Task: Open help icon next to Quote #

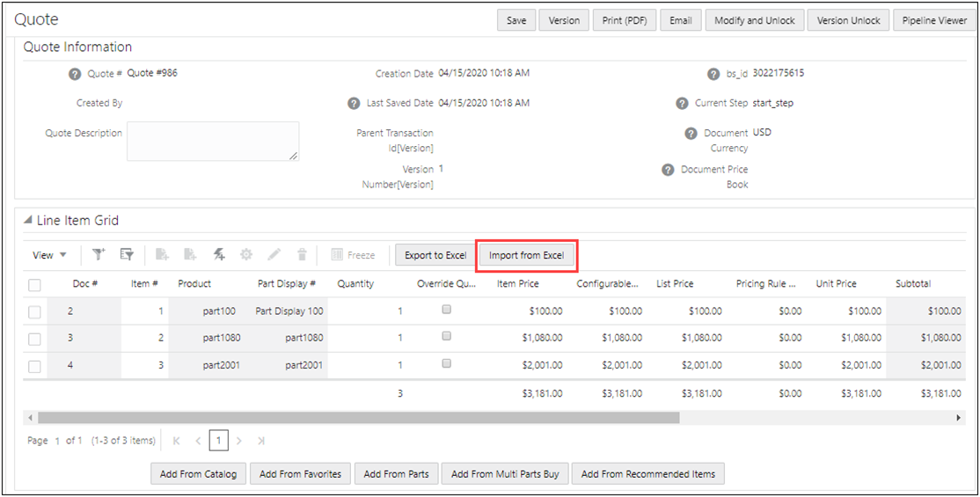Action: [76, 74]
